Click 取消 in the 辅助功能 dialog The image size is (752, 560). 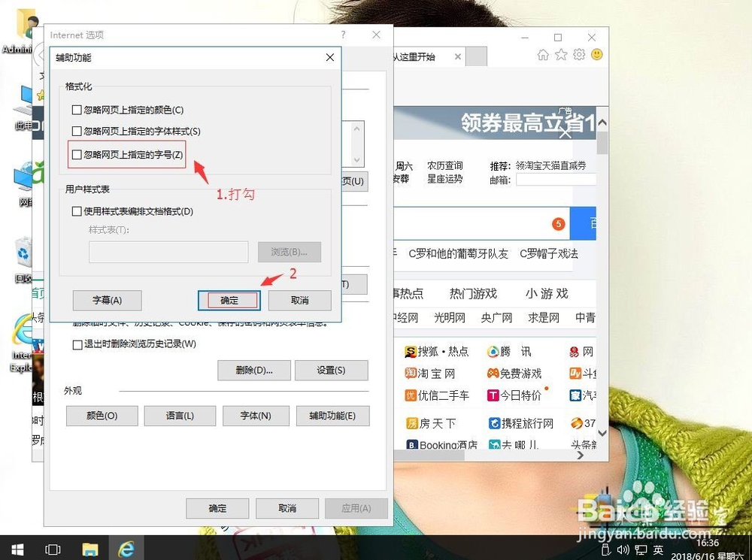(x=300, y=300)
